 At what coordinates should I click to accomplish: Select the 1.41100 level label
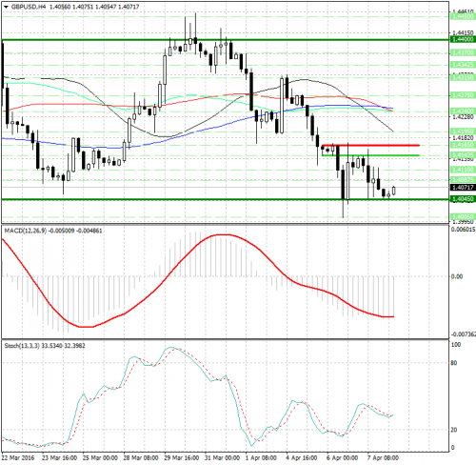coord(463,170)
